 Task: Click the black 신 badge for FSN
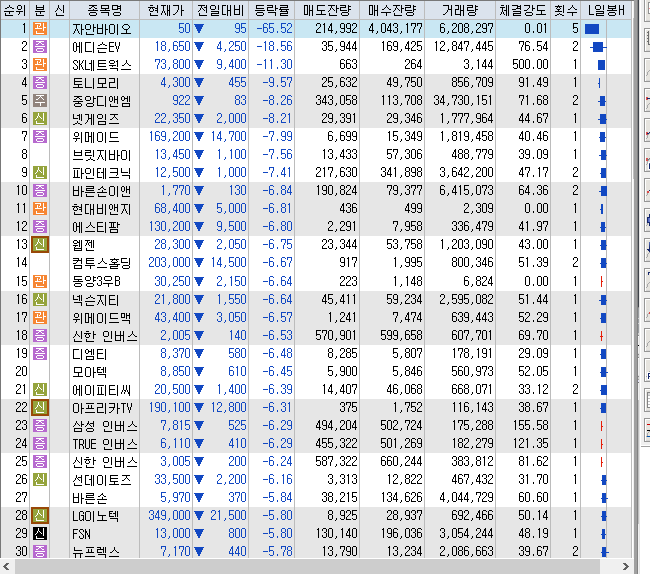coord(40,533)
